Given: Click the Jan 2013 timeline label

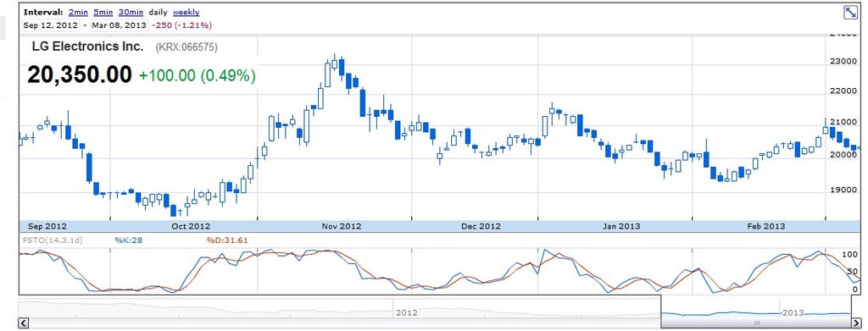Looking at the screenshot, I should (621, 226).
